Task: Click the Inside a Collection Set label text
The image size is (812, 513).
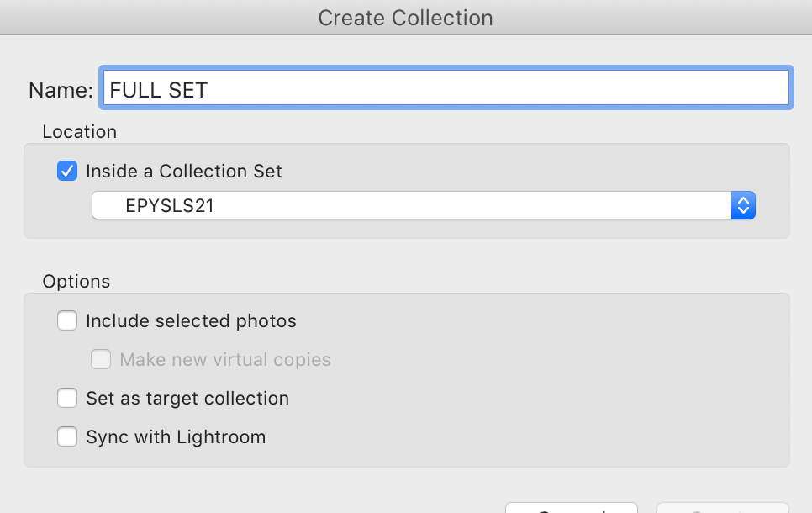Action: click(184, 171)
